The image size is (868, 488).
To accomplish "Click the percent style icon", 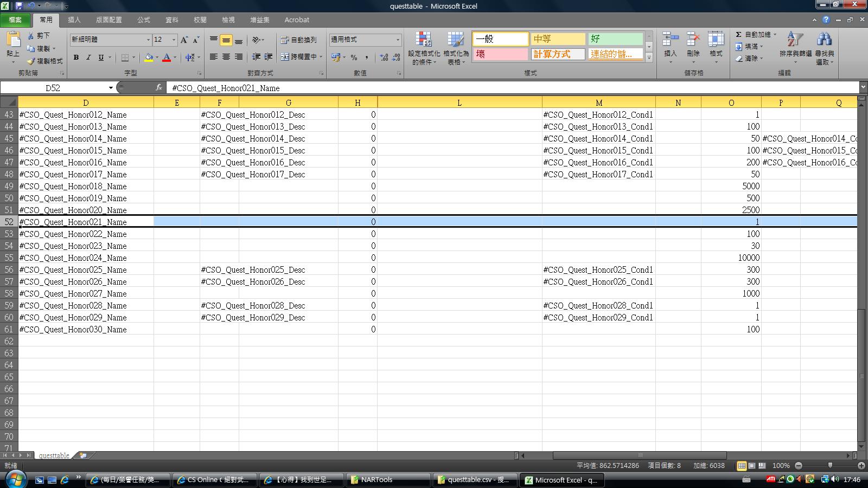I will 354,57.
